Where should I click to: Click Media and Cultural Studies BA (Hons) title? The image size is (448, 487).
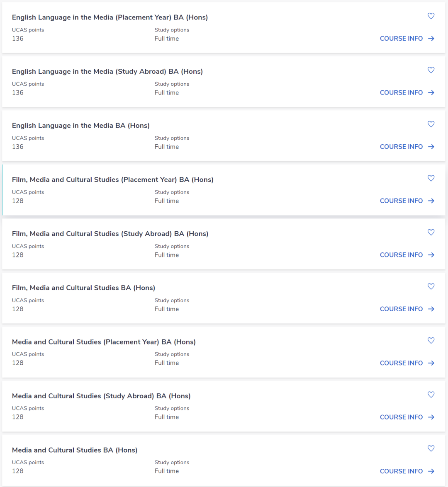(x=75, y=450)
